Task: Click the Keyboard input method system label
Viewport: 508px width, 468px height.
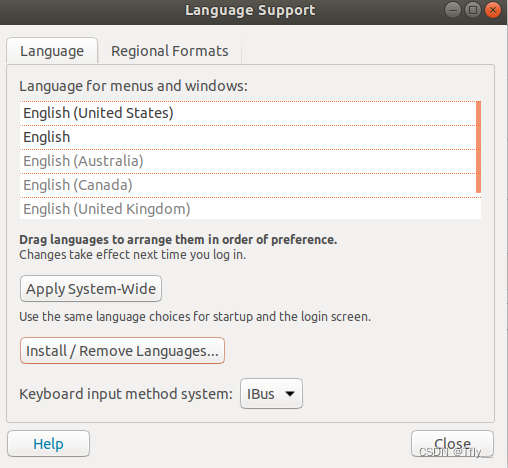Action: tap(126, 394)
